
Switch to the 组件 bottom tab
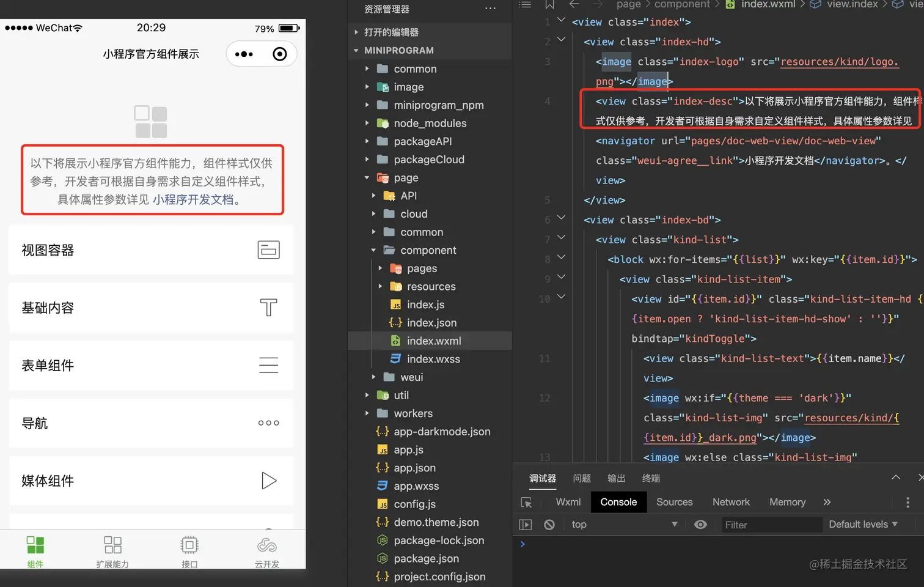pyautogui.click(x=35, y=552)
